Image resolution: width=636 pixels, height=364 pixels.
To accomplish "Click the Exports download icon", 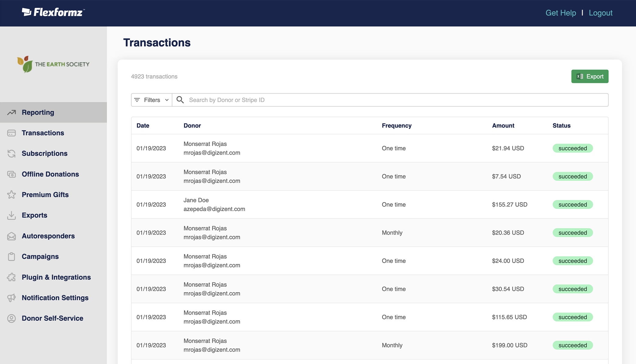I will 11,215.
